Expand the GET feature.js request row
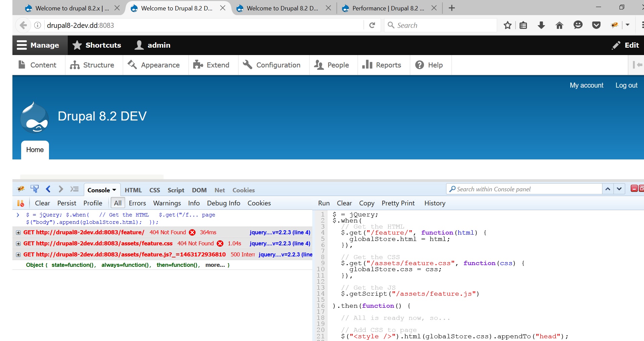Image resolution: width=644 pixels, height=341 pixels. coord(18,254)
